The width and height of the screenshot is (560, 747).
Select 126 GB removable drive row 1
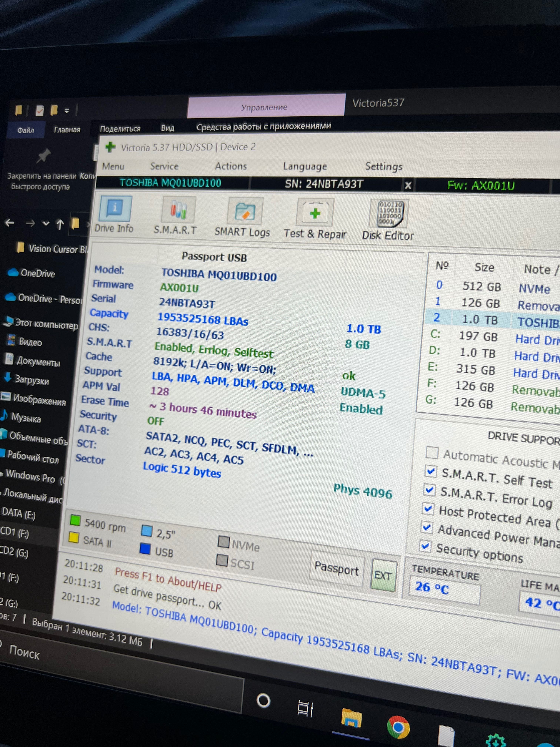(x=493, y=303)
